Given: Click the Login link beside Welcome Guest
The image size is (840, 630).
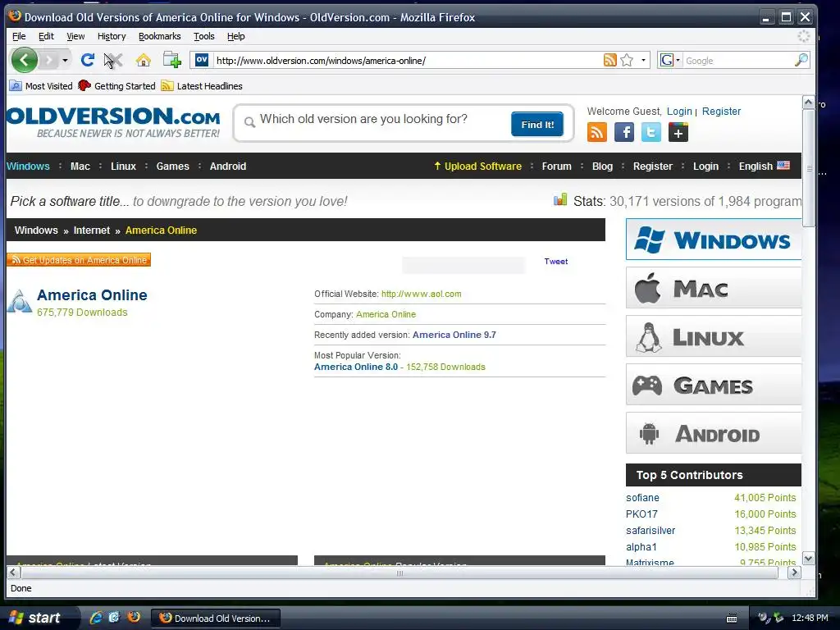Looking at the screenshot, I should tap(679, 112).
